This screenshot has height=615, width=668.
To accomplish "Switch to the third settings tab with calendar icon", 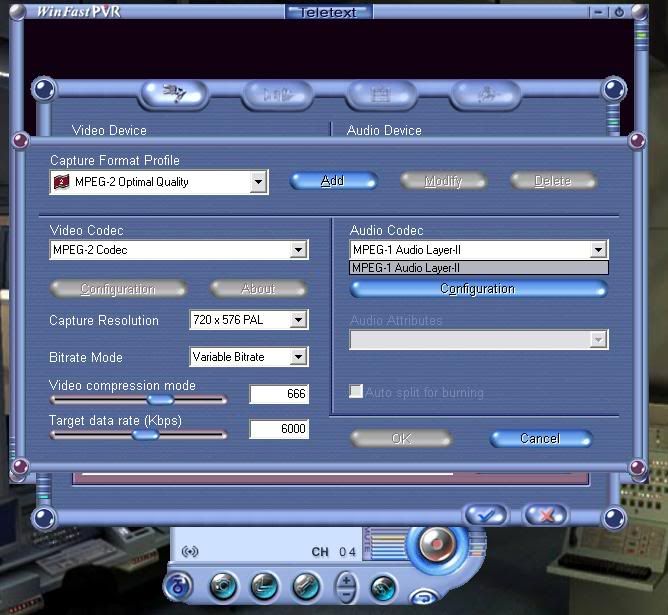I will [x=381, y=95].
